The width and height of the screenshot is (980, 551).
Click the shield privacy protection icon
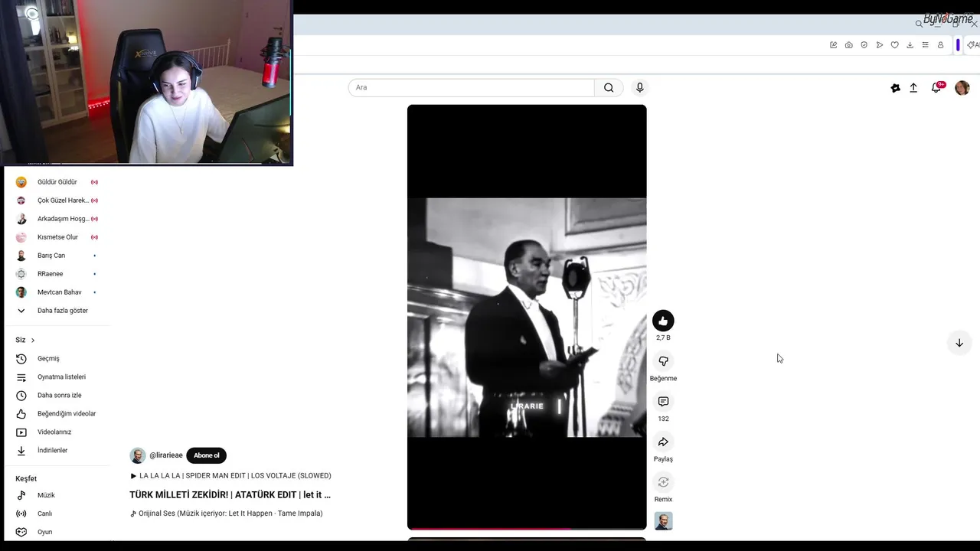coord(864,45)
